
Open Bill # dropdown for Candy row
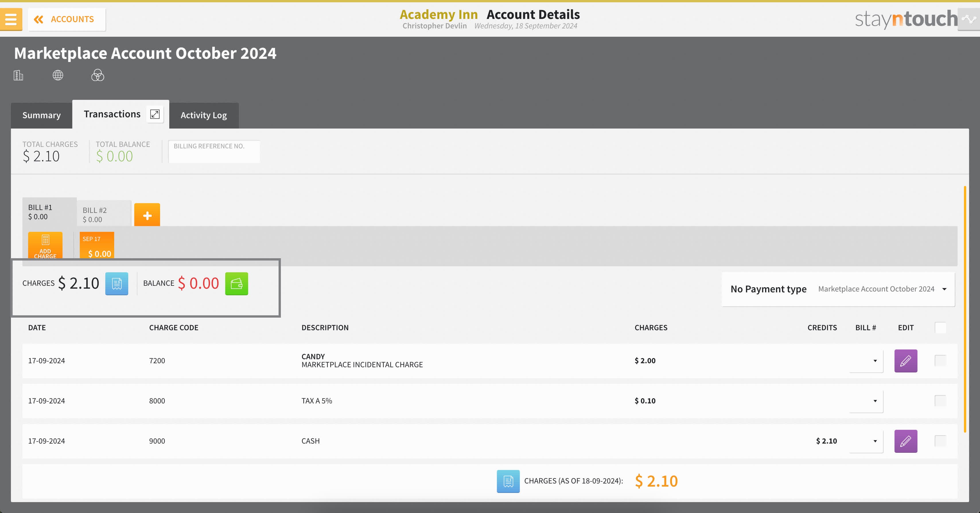coord(866,361)
